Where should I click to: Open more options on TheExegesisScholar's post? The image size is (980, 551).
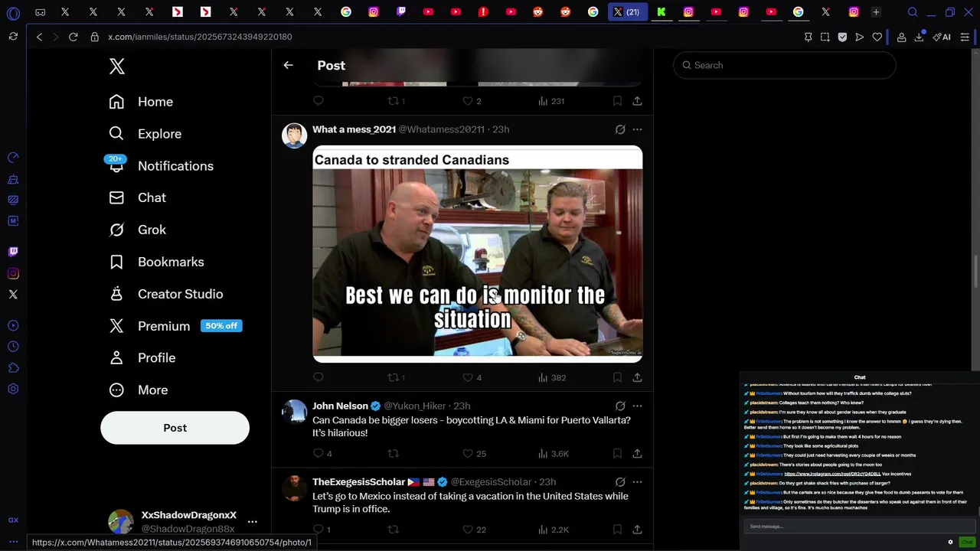click(x=637, y=482)
